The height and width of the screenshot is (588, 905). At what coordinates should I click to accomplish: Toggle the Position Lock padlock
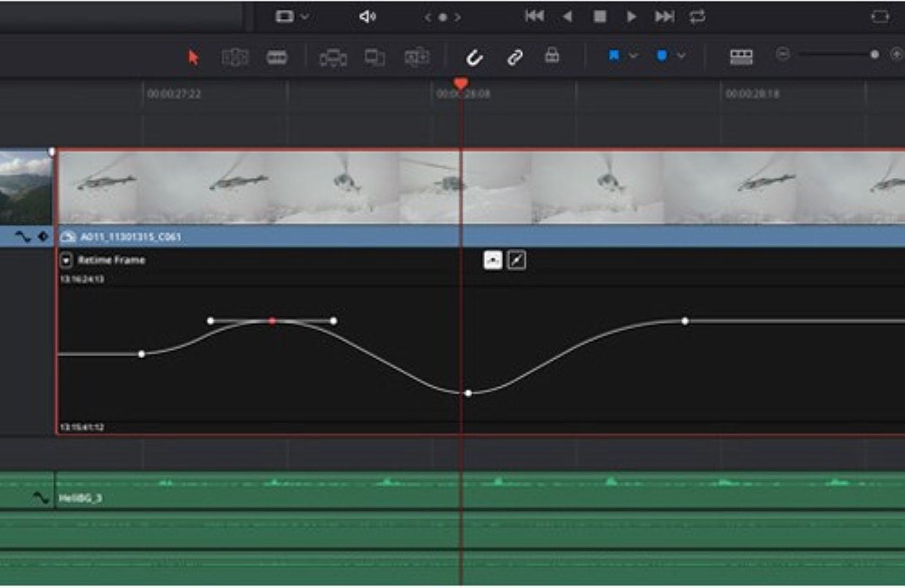pos(552,55)
